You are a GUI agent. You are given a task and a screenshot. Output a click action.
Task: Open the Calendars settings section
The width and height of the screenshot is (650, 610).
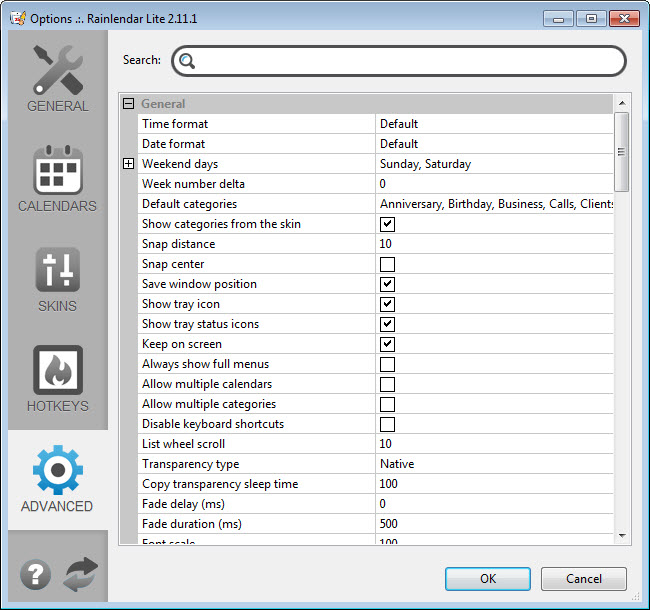tap(58, 179)
